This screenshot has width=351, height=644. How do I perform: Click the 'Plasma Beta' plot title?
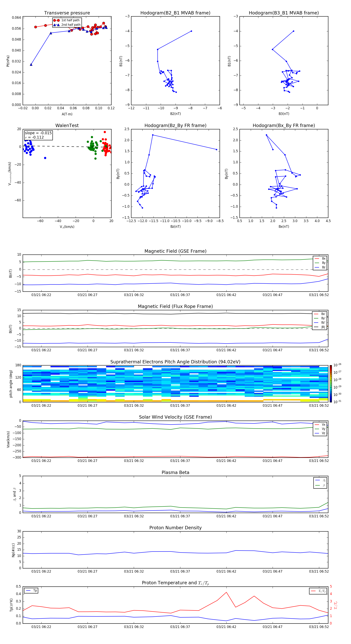pyautogui.click(x=175, y=472)
